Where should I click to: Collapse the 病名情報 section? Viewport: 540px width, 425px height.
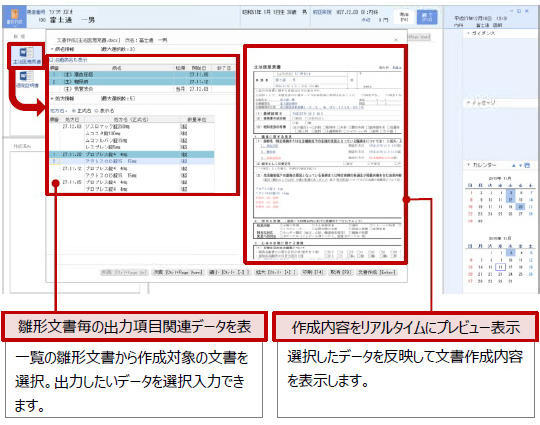pyautogui.click(x=52, y=50)
